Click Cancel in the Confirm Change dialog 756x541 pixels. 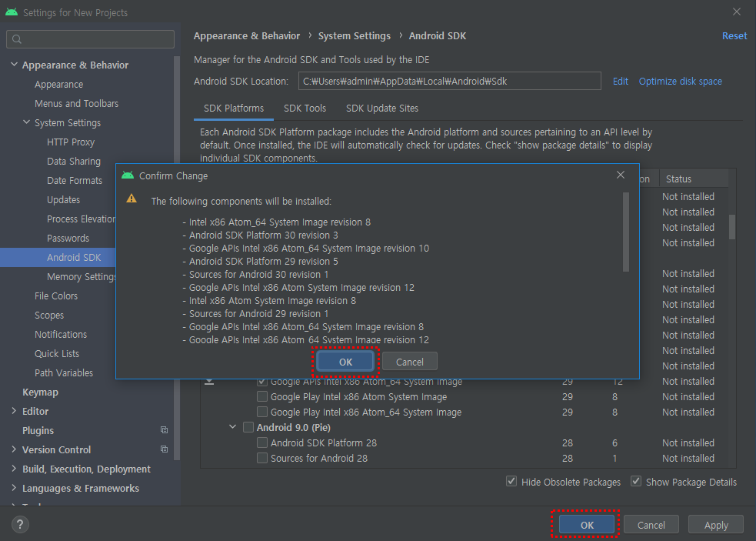pos(410,362)
